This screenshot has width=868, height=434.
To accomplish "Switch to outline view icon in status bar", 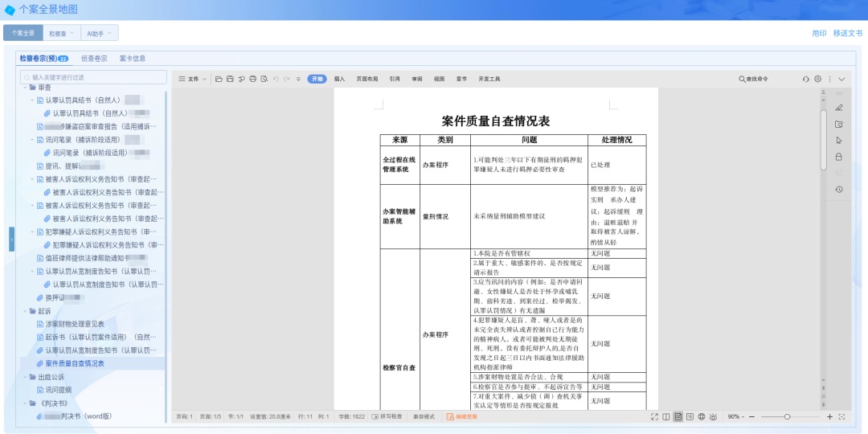I will point(690,417).
